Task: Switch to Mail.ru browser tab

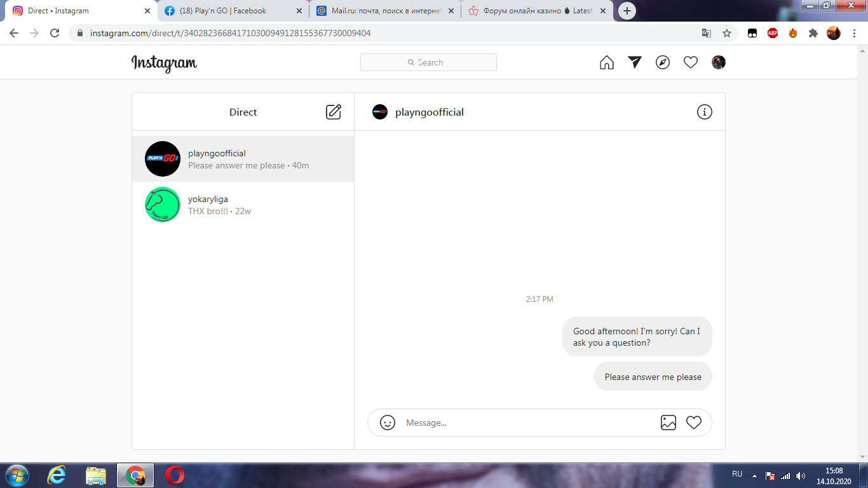Action: pyautogui.click(x=386, y=11)
